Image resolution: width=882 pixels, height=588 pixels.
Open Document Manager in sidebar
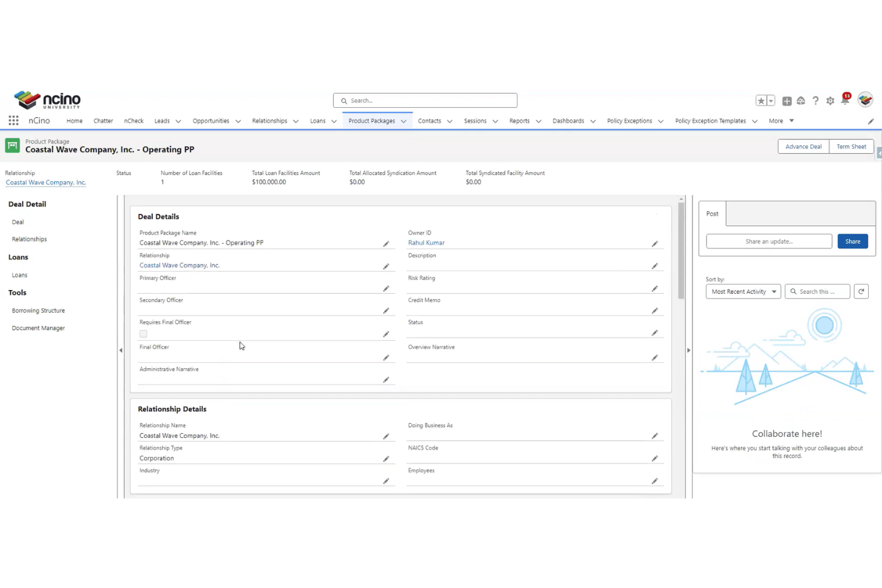(x=38, y=328)
